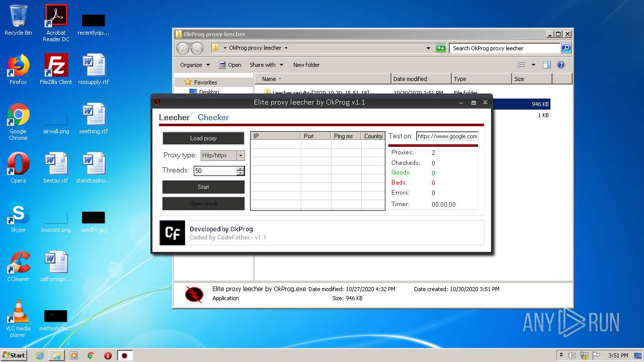
Task: Open Windows Media Player taskbar icon
Action: click(74, 355)
